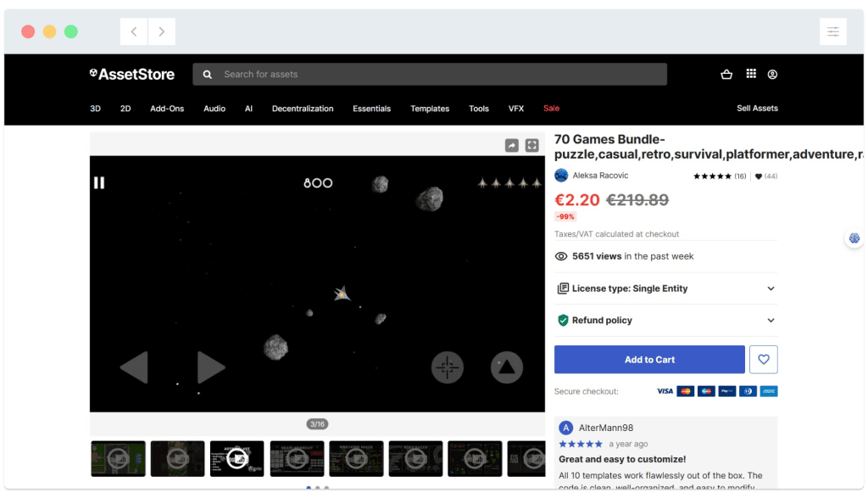Open the Templates category menu
Image resolution: width=868 pixels, height=498 pixels.
(x=430, y=109)
